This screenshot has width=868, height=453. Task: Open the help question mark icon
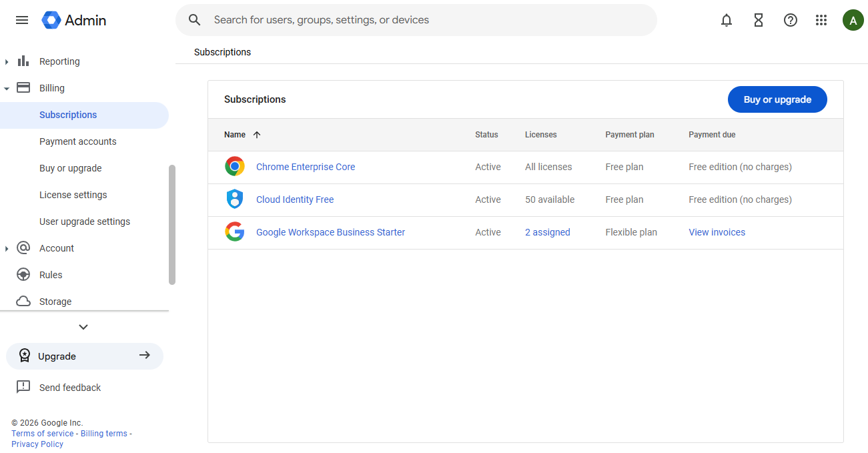(791, 20)
